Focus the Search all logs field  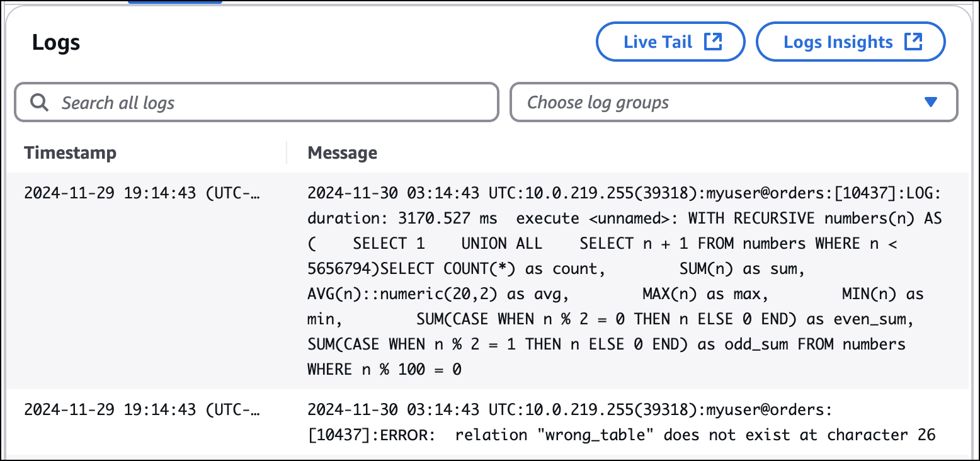point(265,103)
